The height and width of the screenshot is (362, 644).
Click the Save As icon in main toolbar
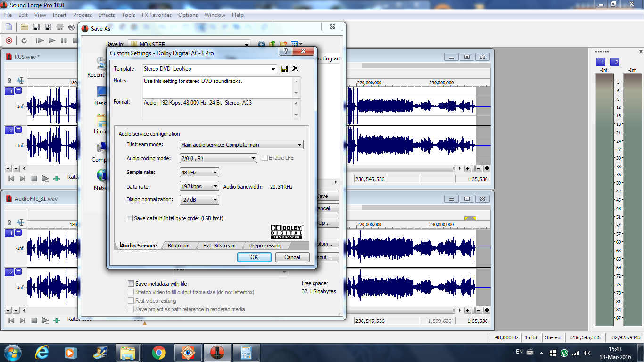pos(48,27)
